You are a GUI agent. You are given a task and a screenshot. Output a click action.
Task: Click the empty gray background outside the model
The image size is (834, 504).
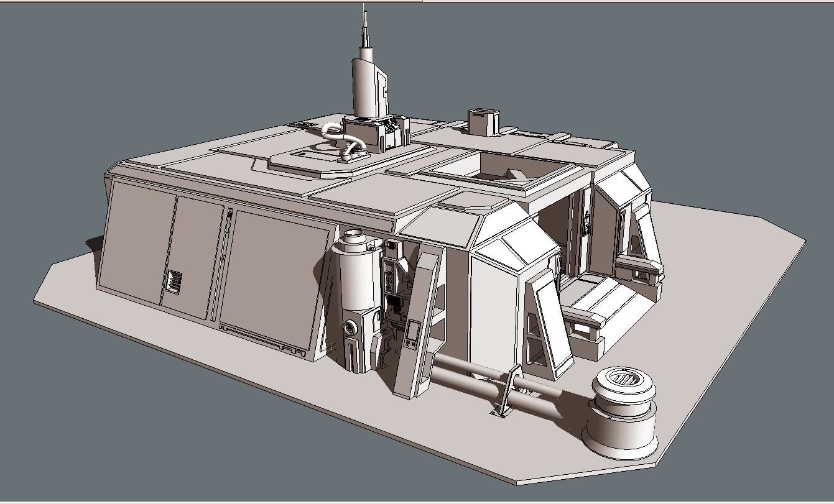tap(75, 75)
